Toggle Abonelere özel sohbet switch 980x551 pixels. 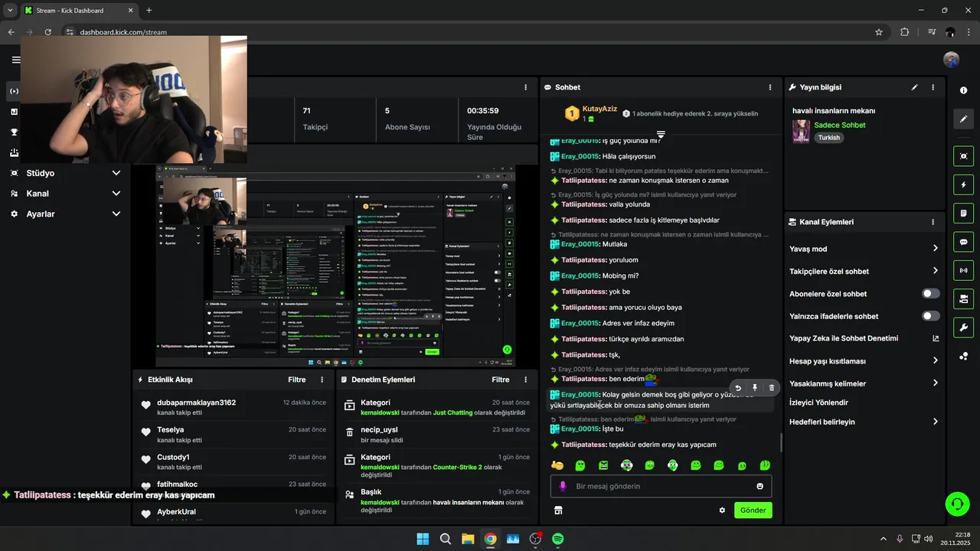(930, 294)
